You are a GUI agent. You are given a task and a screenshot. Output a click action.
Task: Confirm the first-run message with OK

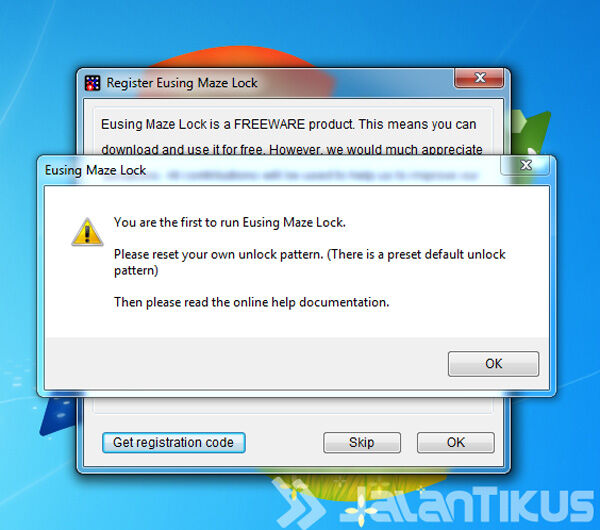pos(493,364)
